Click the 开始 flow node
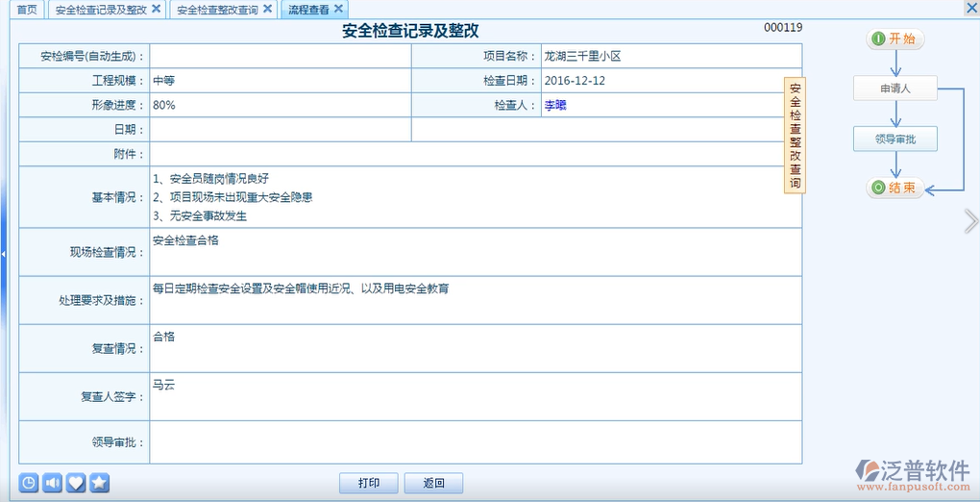Image resolution: width=980 pixels, height=502 pixels. [x=895, y=39]
